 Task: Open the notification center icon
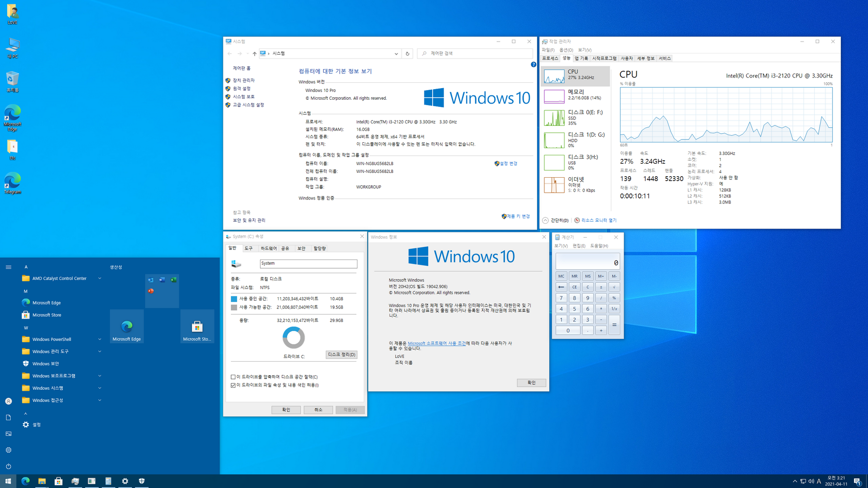click(x=857, y=481)
